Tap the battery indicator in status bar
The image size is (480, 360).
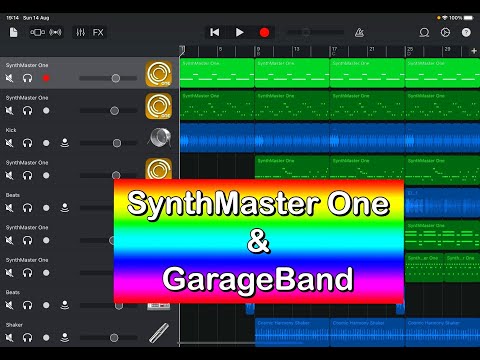pos(468,18)
